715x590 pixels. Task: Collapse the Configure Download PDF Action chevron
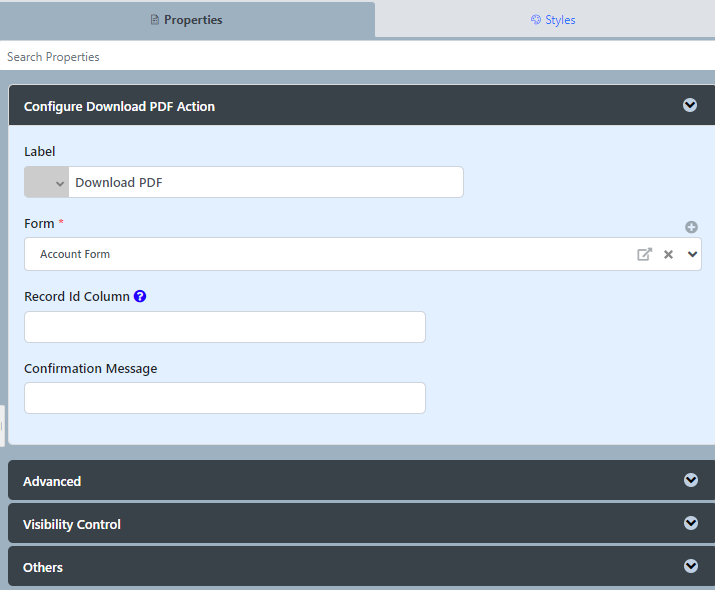coord(690,105)
